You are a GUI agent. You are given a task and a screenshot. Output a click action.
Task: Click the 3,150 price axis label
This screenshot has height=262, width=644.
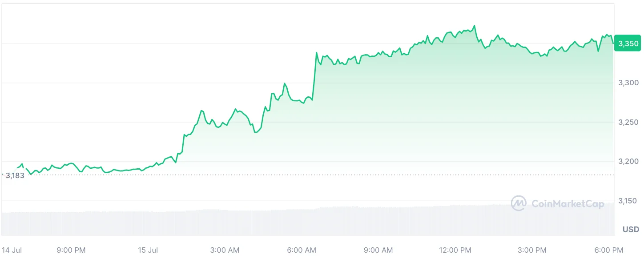point(628,201)
